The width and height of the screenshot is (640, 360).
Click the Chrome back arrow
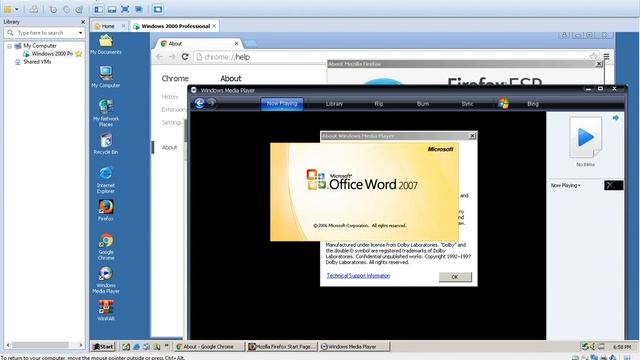[x=159, y=57]
